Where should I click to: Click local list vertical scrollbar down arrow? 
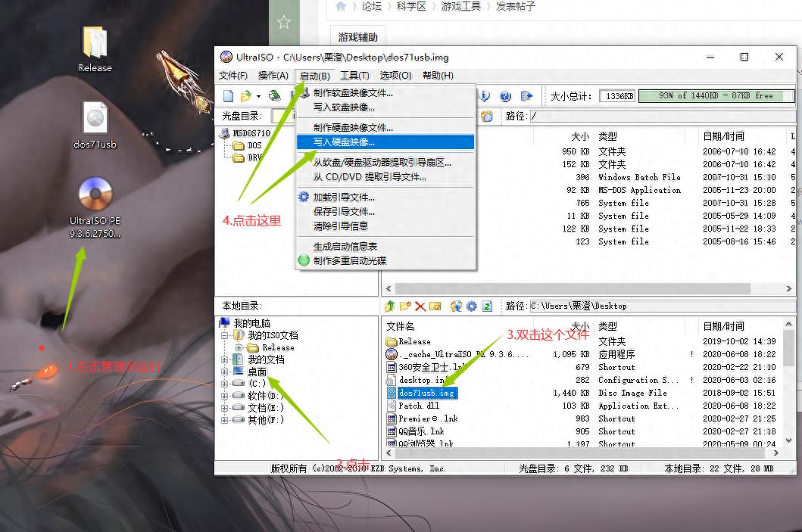pyautogui.click(x=788, y=440)
